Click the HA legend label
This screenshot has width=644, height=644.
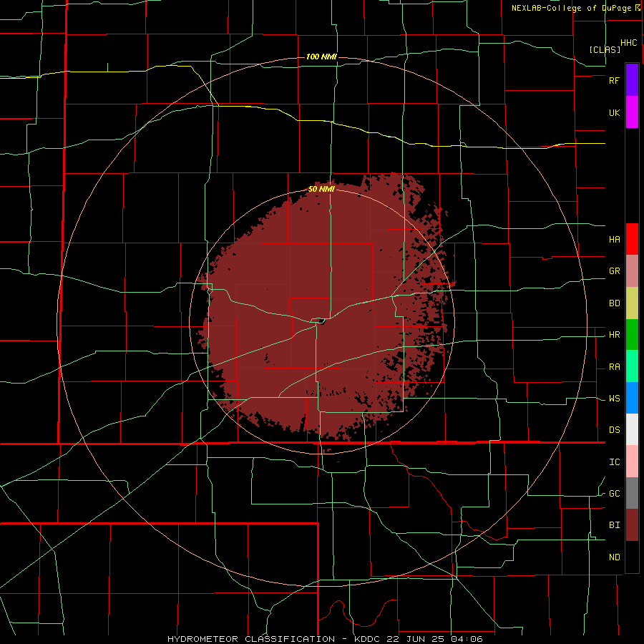614,240
